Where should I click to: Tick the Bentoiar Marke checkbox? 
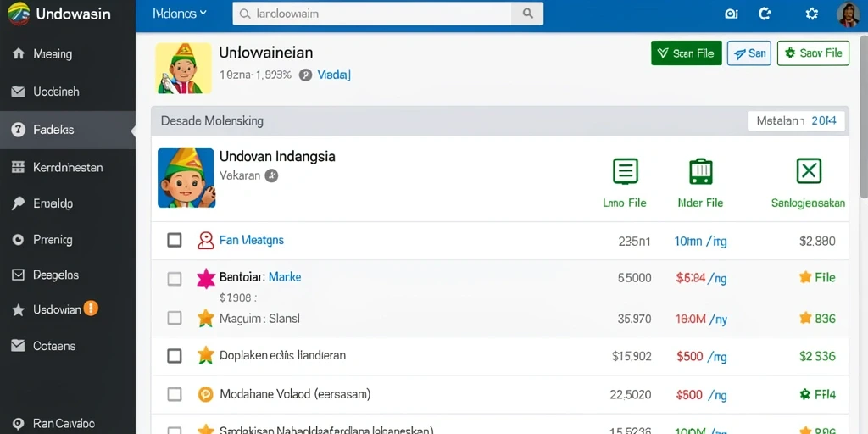[x=175, y=279]
